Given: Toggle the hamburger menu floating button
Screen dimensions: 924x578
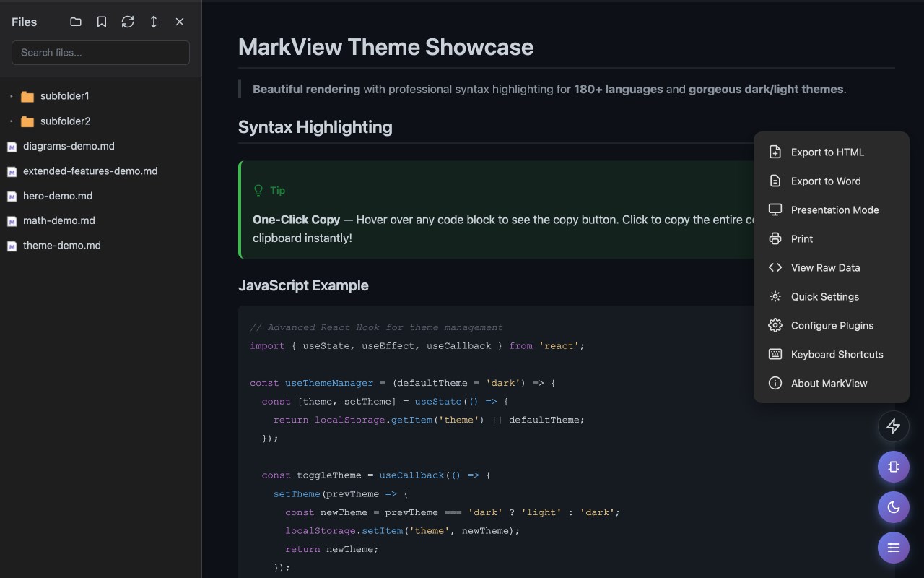Looking at the screenshot, I should coord(894,548).
